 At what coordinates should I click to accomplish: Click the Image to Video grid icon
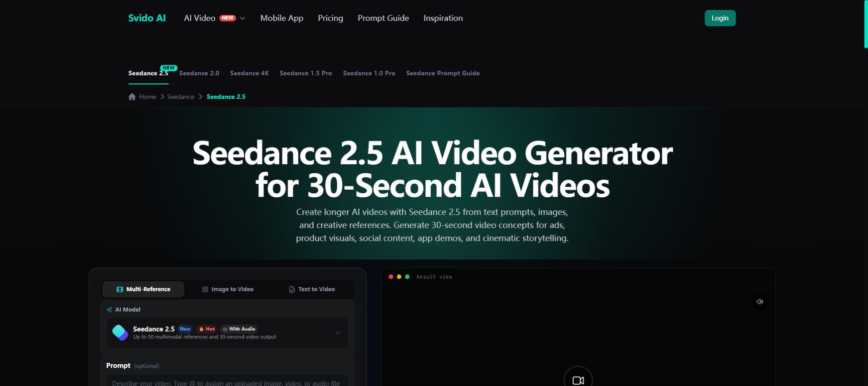[205, 289]
